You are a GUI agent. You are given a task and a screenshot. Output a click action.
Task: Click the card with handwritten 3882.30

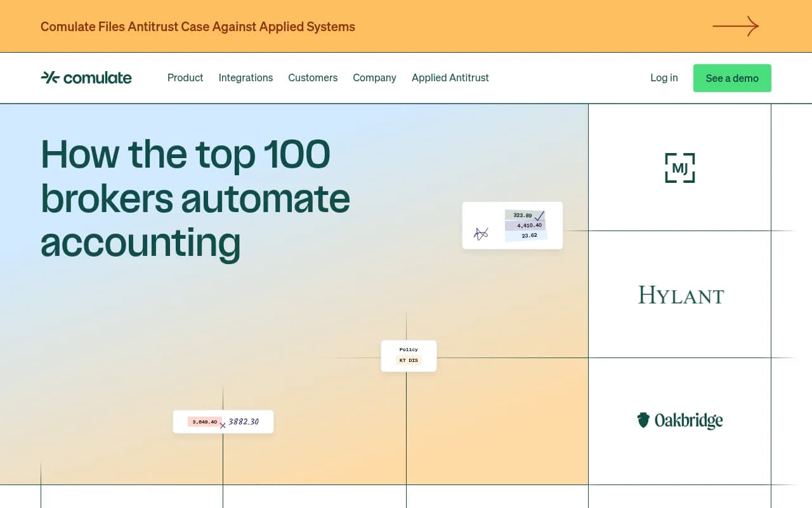(x=223, y=422)
